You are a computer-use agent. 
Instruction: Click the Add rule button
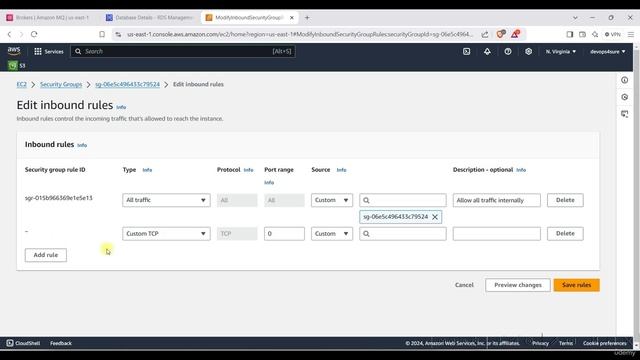point(46,255)
